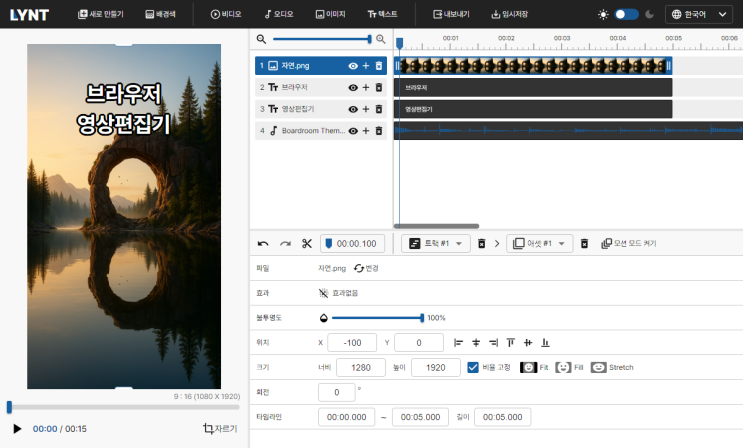Click the align left icon
Image resolution: width=743 pixels, height=448 pixels.
click(458, 342)
